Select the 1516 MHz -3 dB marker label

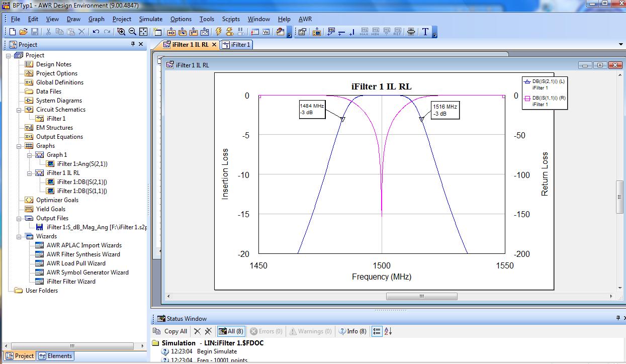tap(445, 110)
